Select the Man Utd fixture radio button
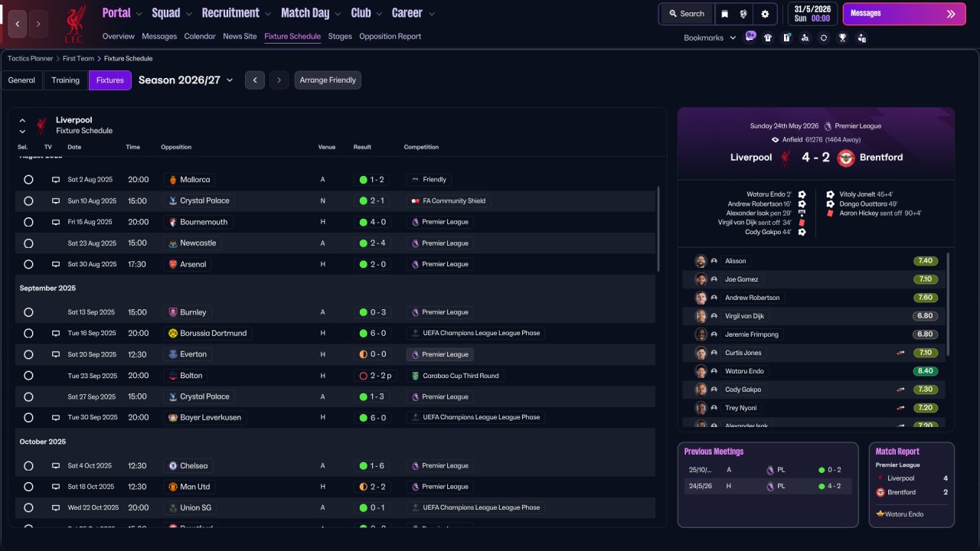Image resolution: width=980 pixels, height=551 pixels. tap(28, 487)
